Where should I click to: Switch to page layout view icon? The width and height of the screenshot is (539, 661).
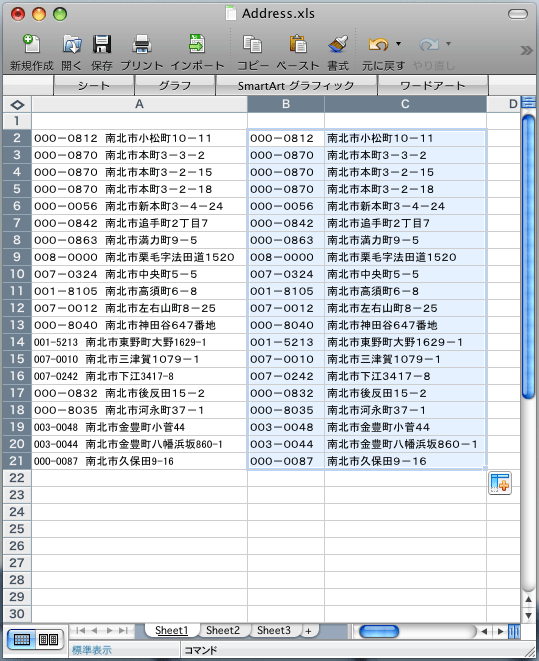point(48,640)
